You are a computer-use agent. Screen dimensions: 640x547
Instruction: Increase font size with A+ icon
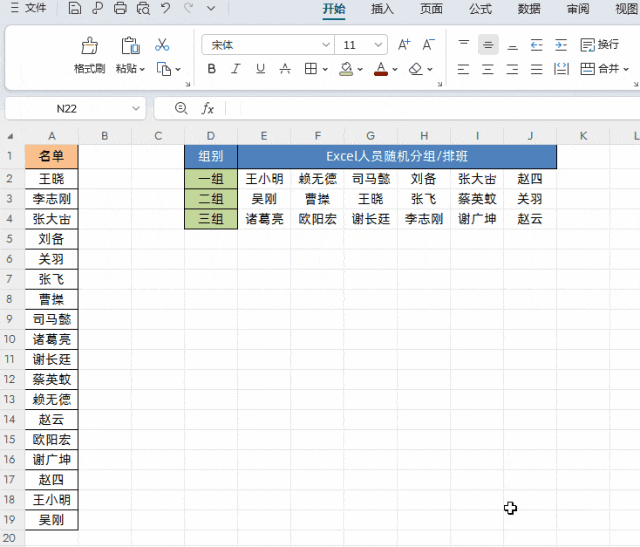[x=404, y=44]
